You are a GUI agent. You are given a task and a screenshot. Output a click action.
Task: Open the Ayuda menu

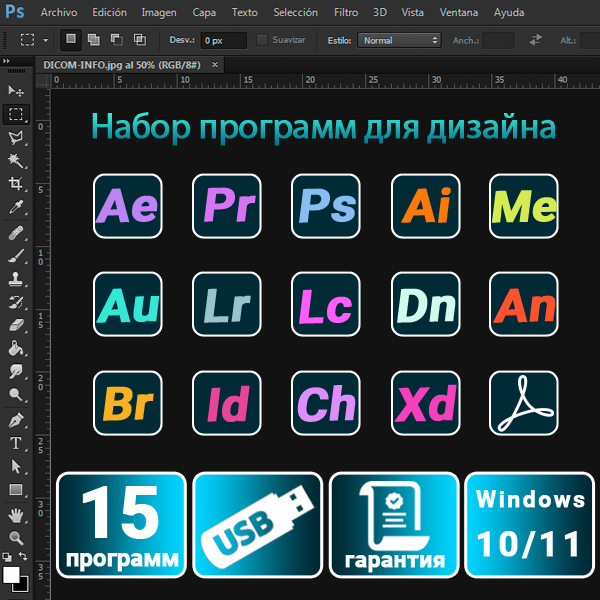[509, 13]
